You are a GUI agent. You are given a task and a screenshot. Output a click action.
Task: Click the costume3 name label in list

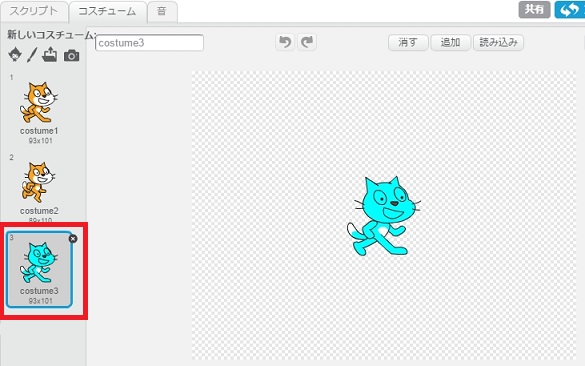(39, 291)
